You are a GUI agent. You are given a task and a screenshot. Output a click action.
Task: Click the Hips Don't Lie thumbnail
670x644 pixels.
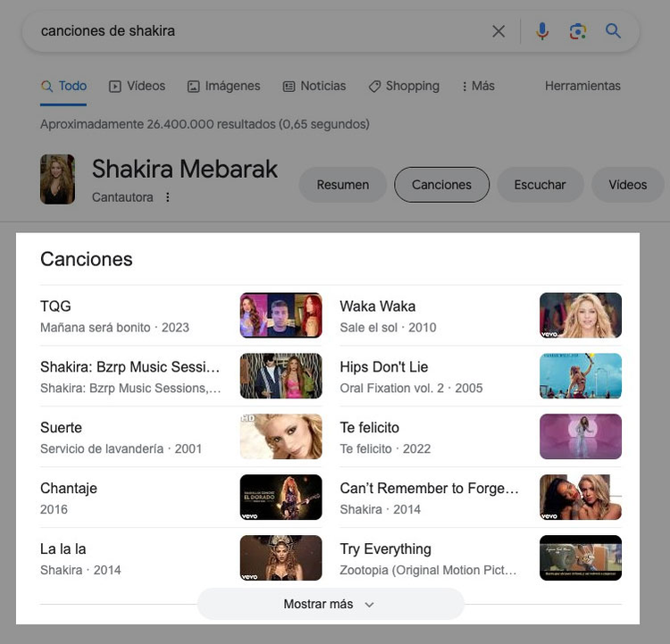[581, 376]
